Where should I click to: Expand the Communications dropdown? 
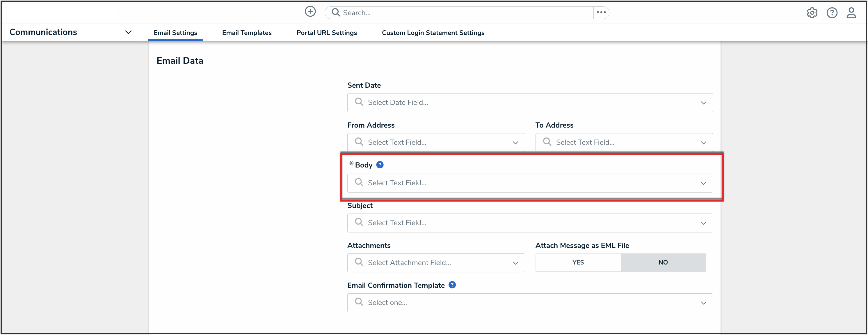[128, 32]
